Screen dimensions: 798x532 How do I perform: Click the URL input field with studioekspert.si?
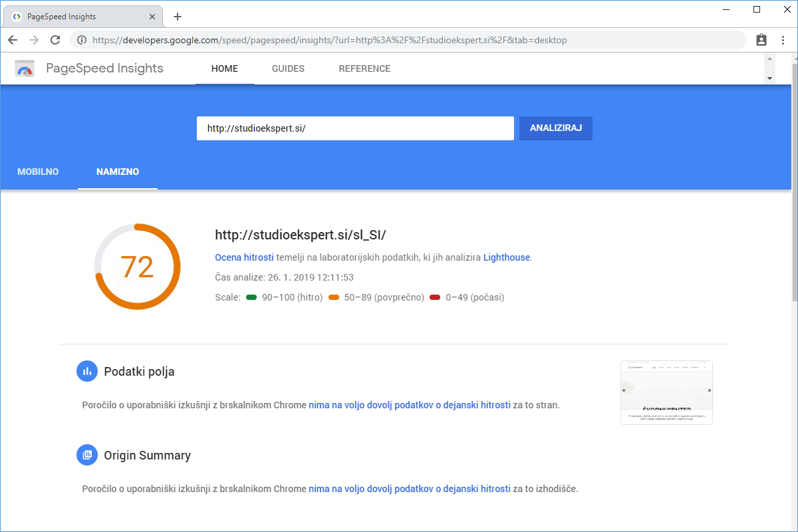pyautogui.click(x=355, y=128)
